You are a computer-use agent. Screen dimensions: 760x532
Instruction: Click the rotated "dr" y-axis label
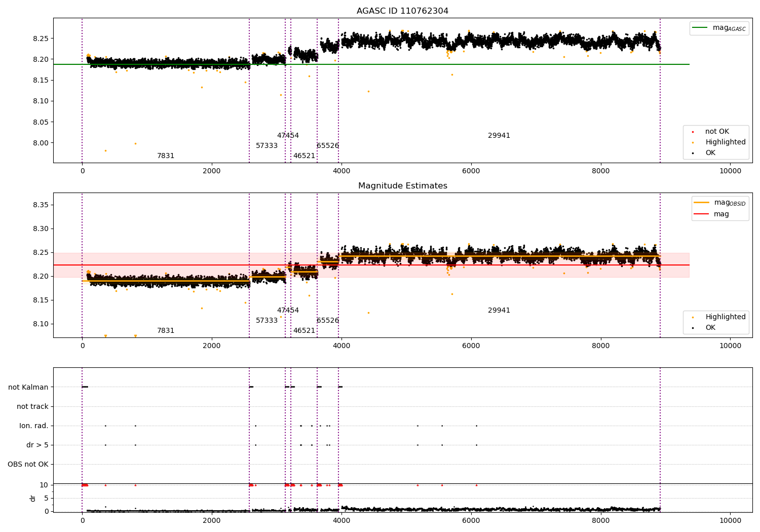[x=33, y=498]
